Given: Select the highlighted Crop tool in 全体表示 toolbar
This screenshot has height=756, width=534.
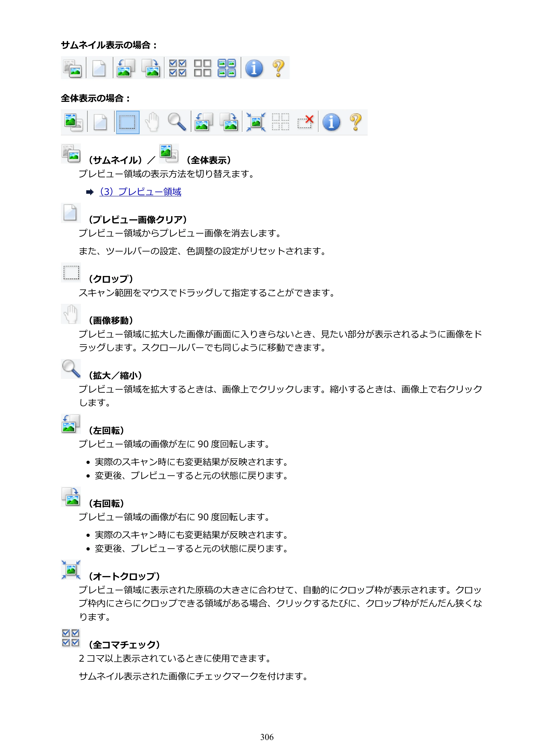Looking at the screenshot, I should click(x=127, y=122).
